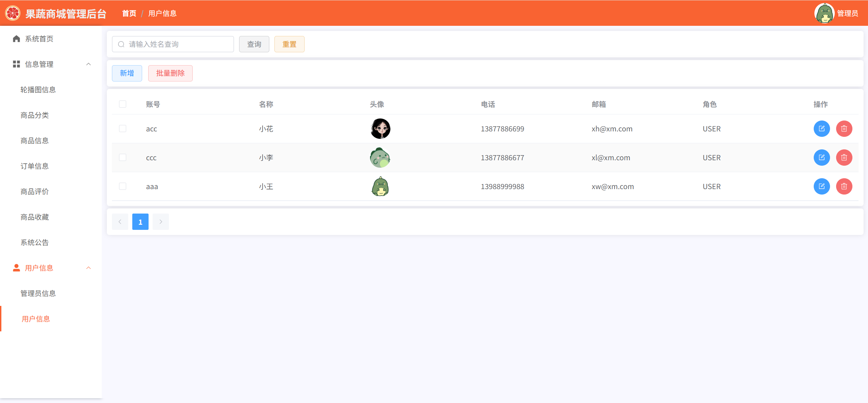Click the delete trash icon for user ccc
The width and height of the screenshot is (868, 403).
844,158
